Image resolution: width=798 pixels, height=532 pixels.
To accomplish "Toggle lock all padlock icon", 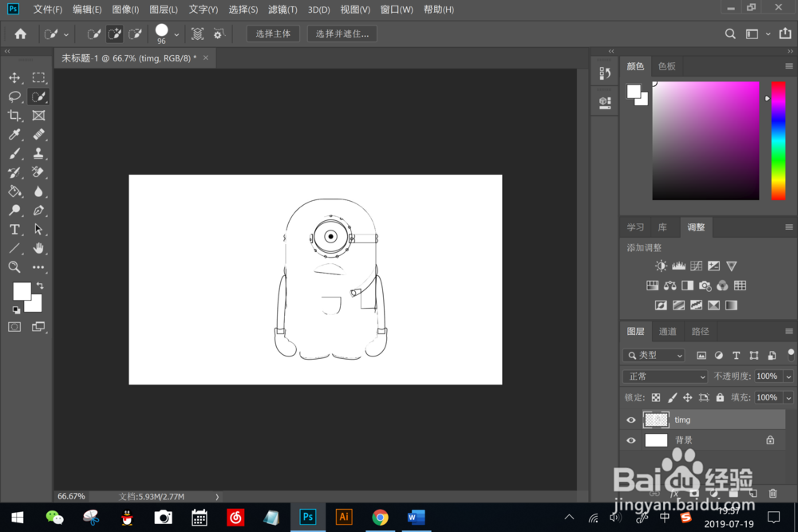I will 720,398.
